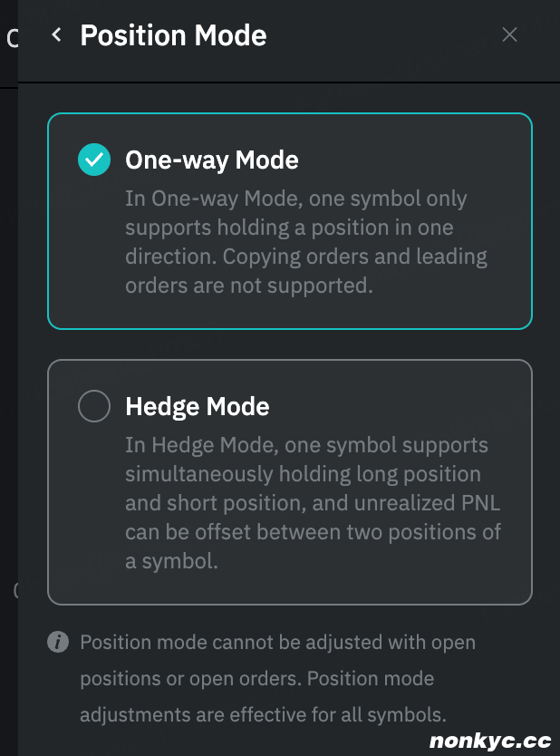
Task: Click the info icon beside the notice
Action: tap(58, 643)
